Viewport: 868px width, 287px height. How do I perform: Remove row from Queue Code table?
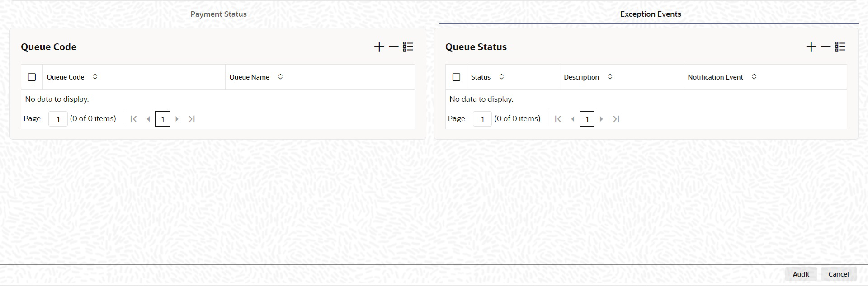[394, 47]
